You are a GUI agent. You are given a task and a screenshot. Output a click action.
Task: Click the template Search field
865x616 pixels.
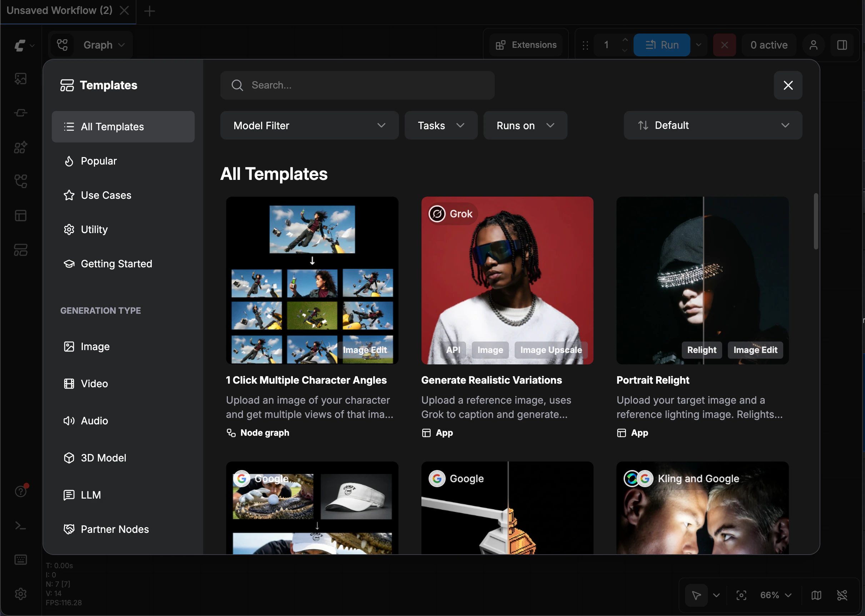click(x=357, y=85)
